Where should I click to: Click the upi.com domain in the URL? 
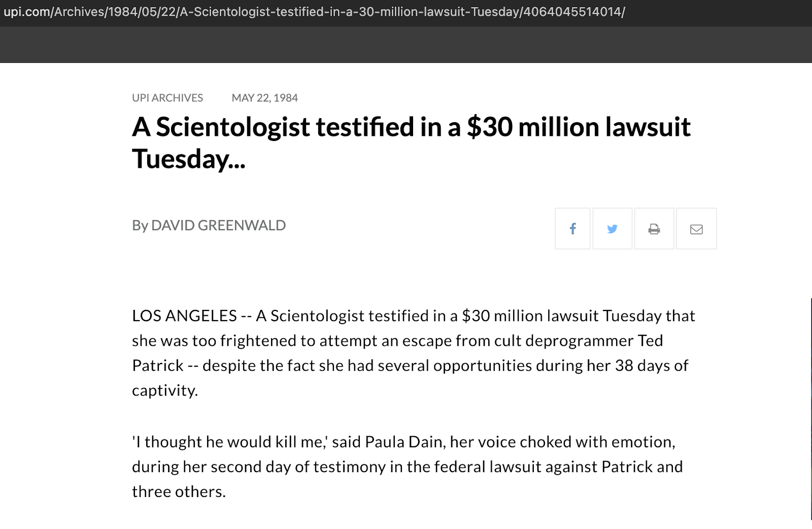[x=26, y=12]
